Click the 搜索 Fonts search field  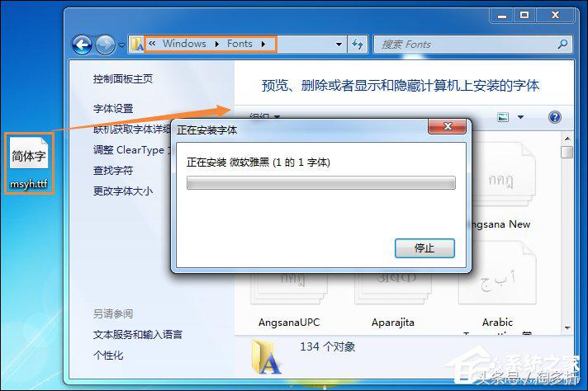coord(465,45)
